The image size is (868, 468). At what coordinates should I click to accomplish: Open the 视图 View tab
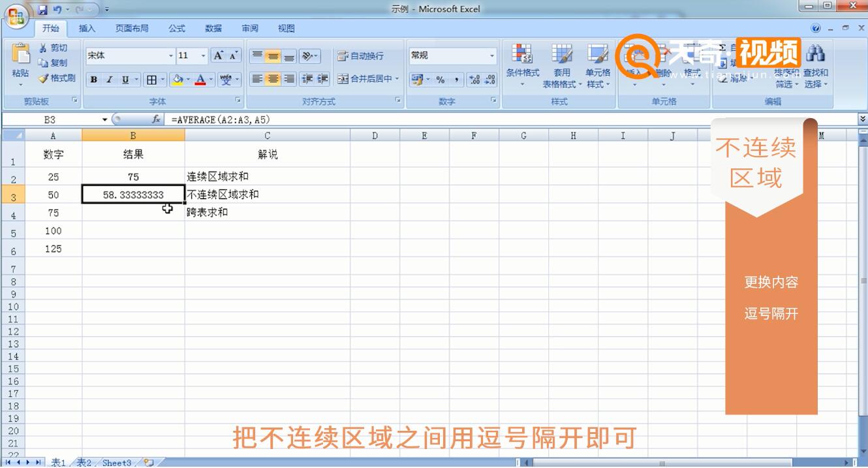click(287, 29)
